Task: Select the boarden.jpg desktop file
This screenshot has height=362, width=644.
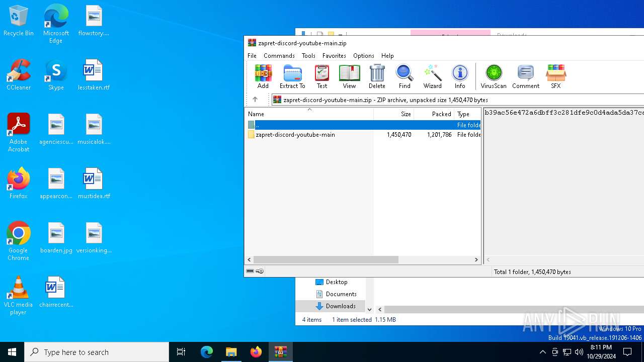Action: pyautogui.click(x=56, y=238)
